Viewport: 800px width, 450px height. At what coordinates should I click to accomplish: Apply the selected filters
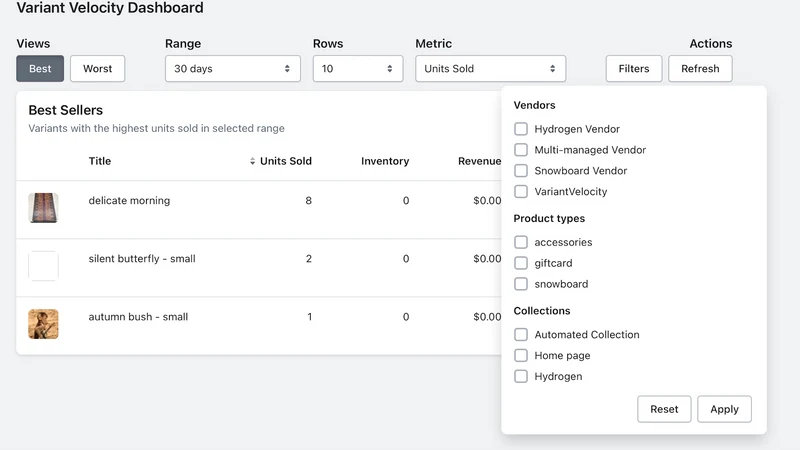coord(724,409)
